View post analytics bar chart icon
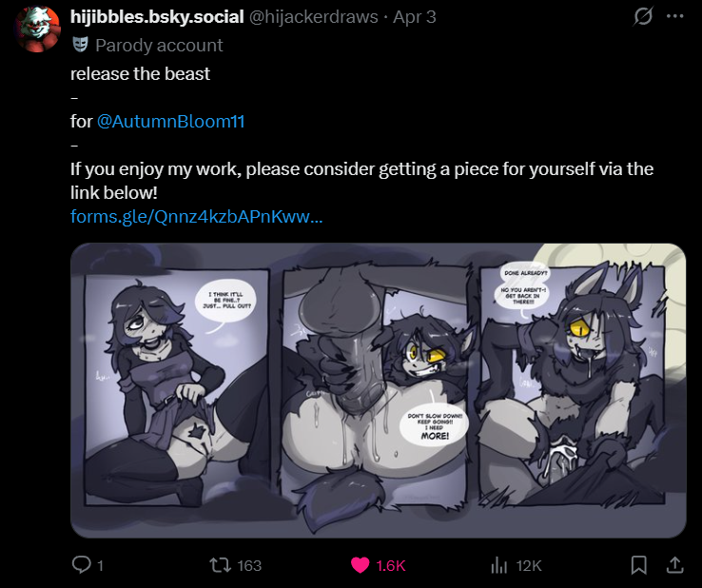The height and width of the screenshot is (588, 702). click(x=498, y=565)
